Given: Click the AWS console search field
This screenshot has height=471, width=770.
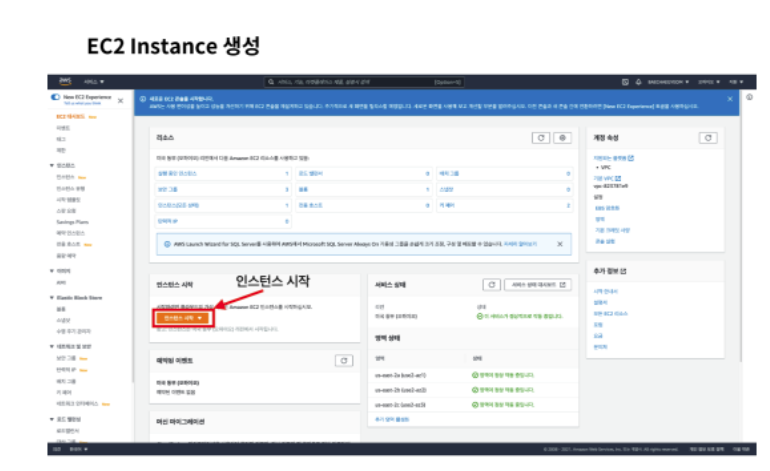Looking at the screenshot, I should coord(364,82).
